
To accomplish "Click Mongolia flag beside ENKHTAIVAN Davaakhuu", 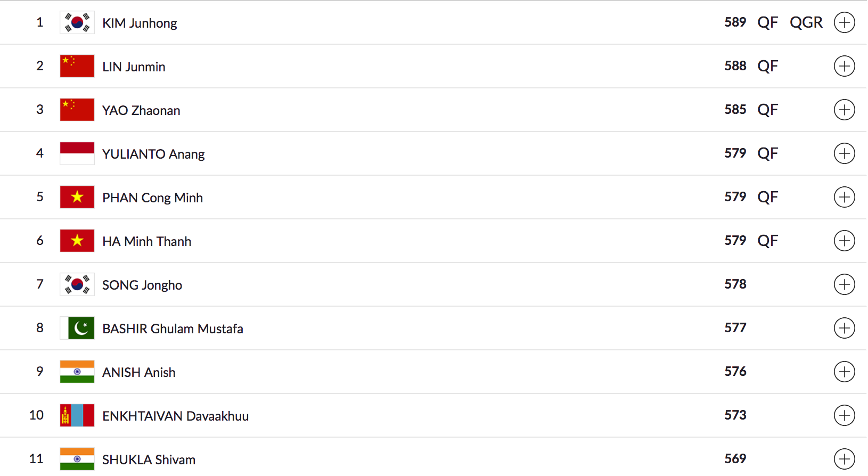I will click(x=77, y=415).
